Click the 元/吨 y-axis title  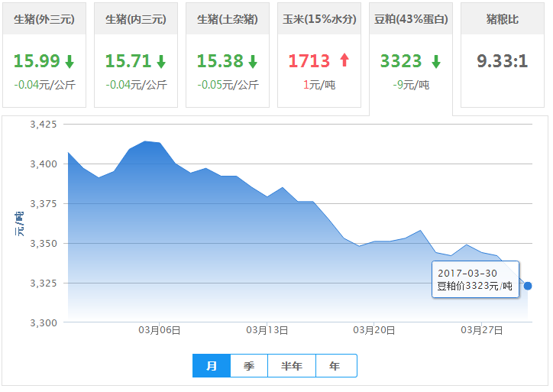coord(19,224)
